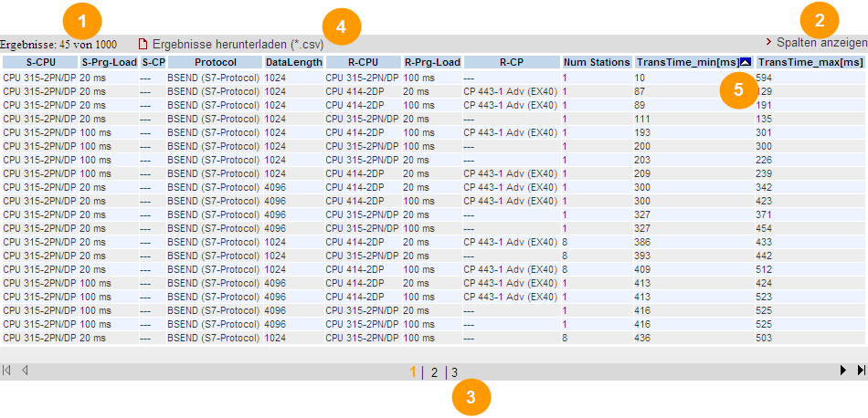The image size is (868, 418).
Task: Go to next page arrow
Action: 843,371
